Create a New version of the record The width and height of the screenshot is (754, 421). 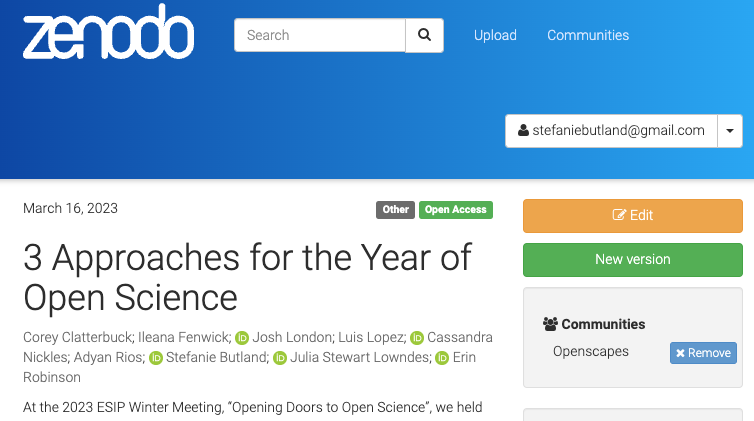tap(632, 259)
